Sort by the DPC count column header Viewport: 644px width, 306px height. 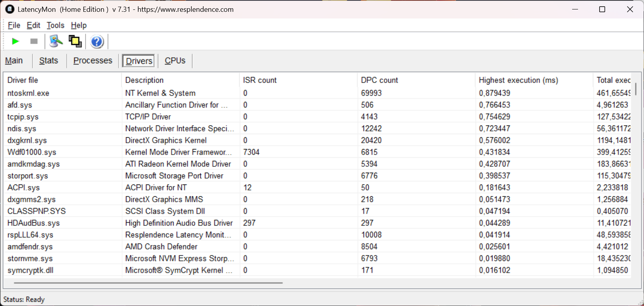[379, 80]
